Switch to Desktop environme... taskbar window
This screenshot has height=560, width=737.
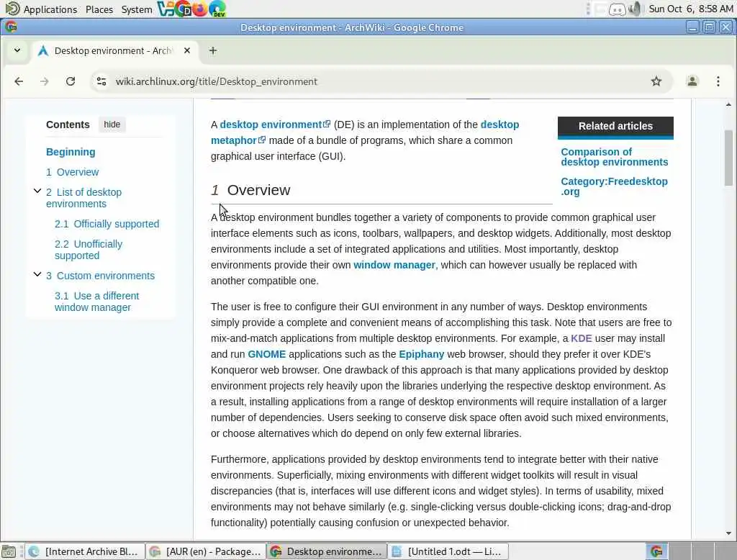point(327,551)
